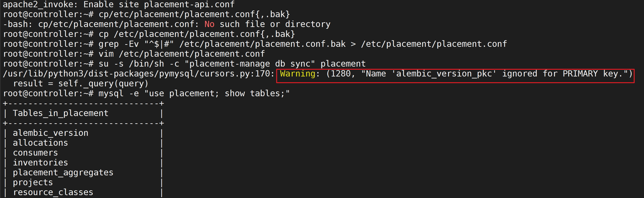Click the "consumers" table entry
The height and width of the screenshot is (198, 644).
[35, 153]
